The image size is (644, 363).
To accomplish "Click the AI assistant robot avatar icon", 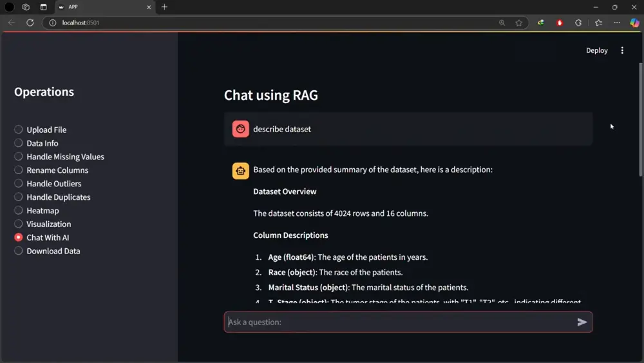I will tap(241, 170).
